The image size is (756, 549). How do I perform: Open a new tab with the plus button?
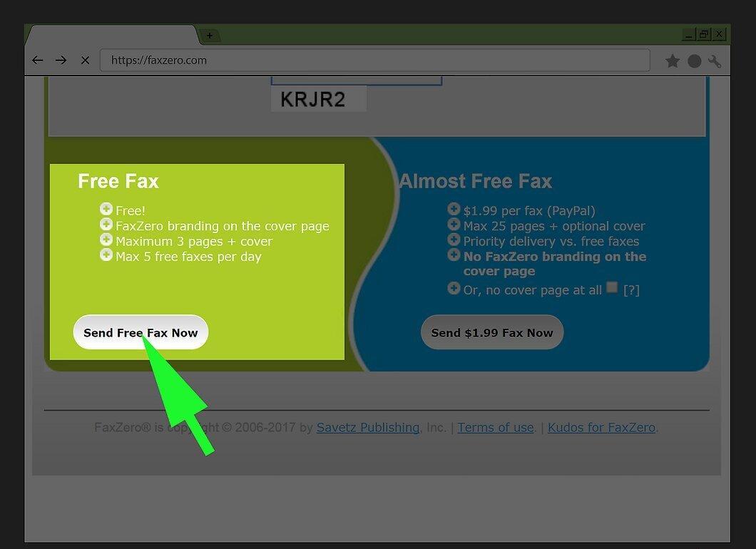point(209,35)
